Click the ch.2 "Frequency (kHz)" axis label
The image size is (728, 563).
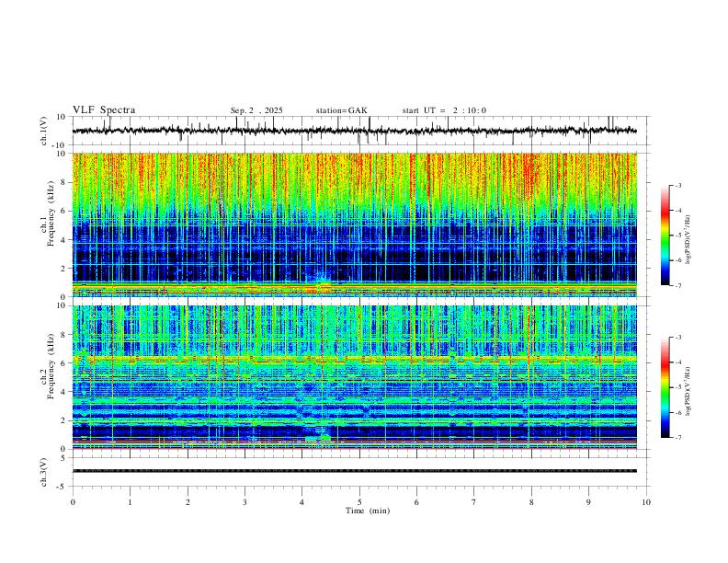click(51, 366)
